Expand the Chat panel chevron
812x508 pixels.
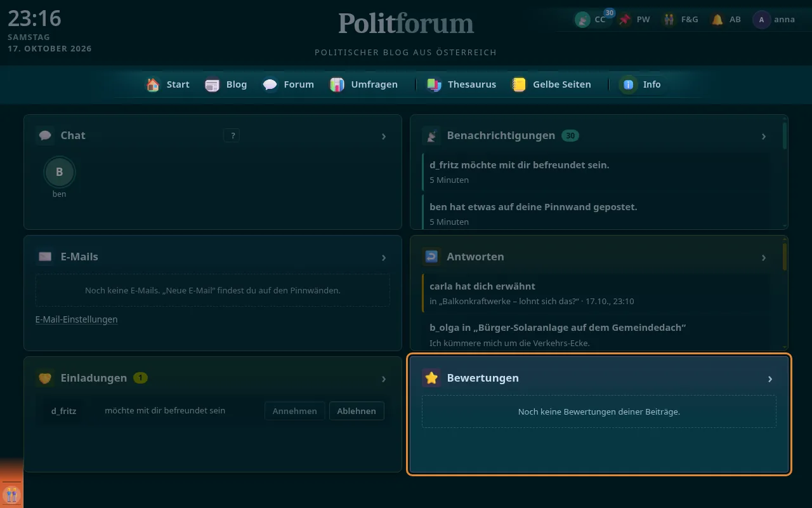[x=384, y=136]
